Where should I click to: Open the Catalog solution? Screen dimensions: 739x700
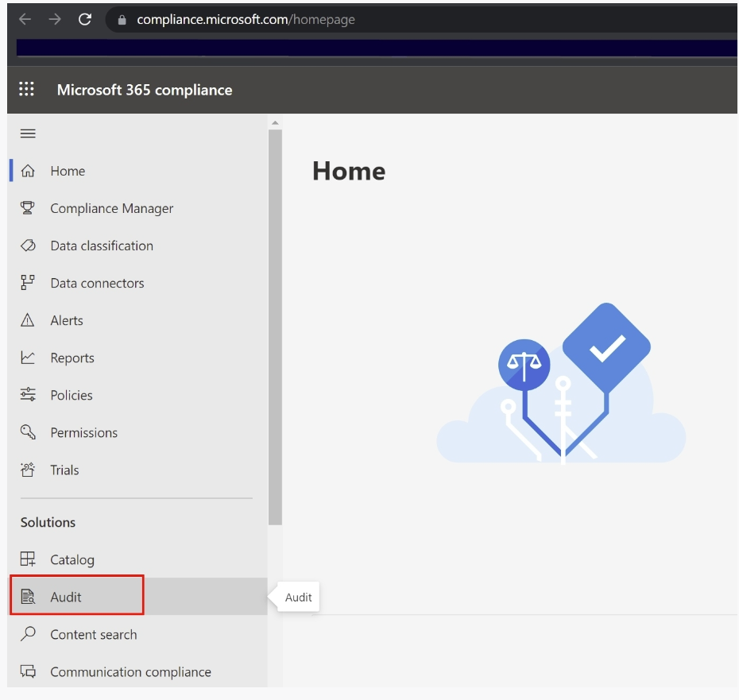(72, 559)
